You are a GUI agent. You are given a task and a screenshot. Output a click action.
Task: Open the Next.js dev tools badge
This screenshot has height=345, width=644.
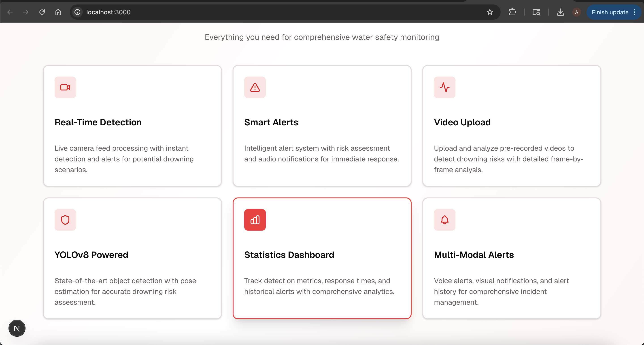click(x=17, y=328)
